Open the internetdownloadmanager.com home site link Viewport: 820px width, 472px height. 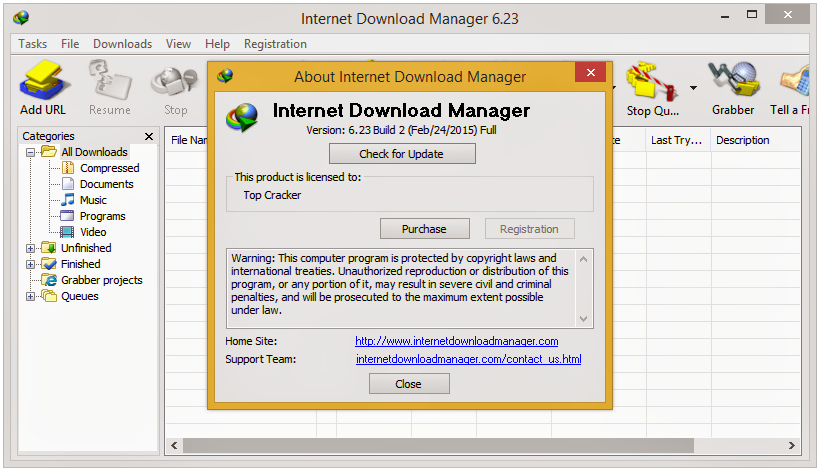pos(457,341)
